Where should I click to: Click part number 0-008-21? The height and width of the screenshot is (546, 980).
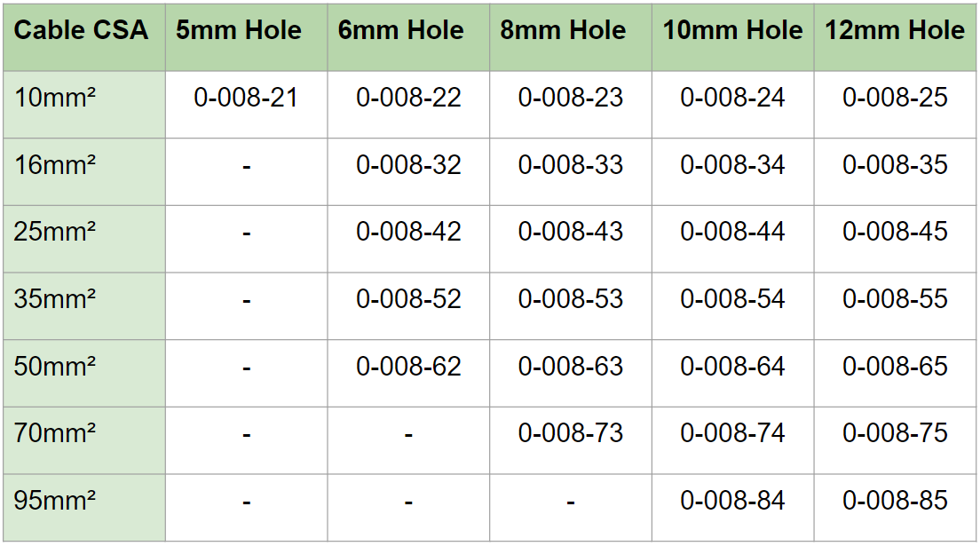246,98
